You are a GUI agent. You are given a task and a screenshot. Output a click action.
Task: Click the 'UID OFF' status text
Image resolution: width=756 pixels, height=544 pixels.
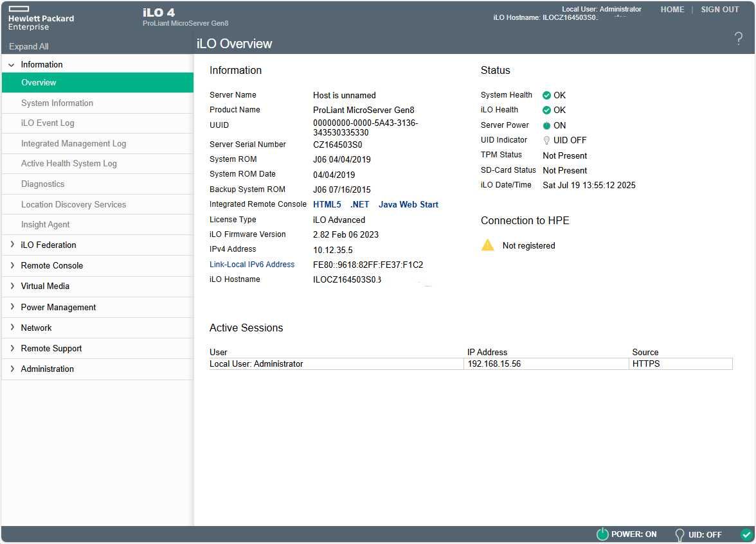[x=570, y=140]
